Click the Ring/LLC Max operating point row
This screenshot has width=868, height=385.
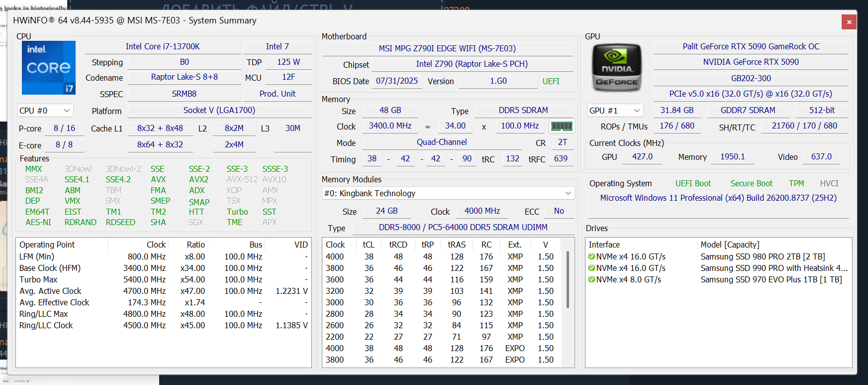[163, 314]
